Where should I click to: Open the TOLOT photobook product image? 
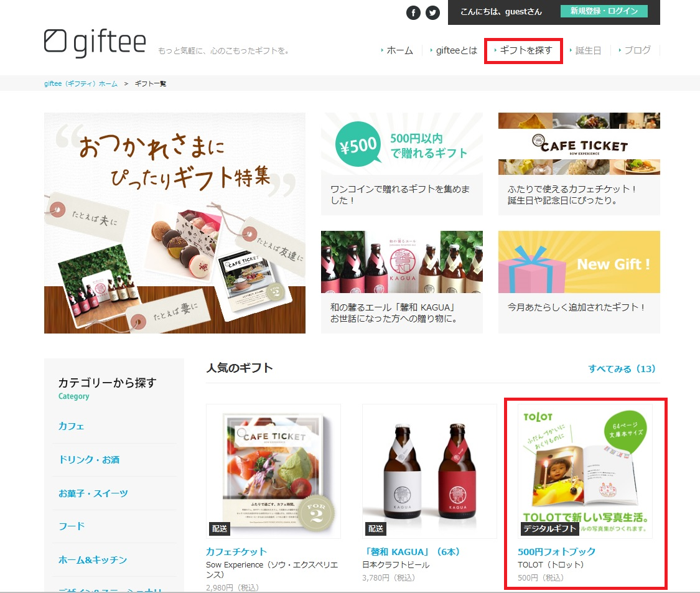tap(586, 471)
